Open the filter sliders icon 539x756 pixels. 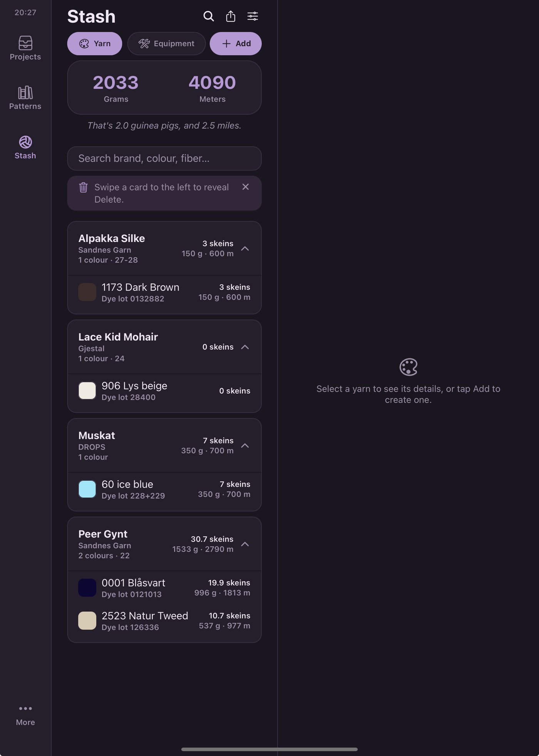(253, 16)
